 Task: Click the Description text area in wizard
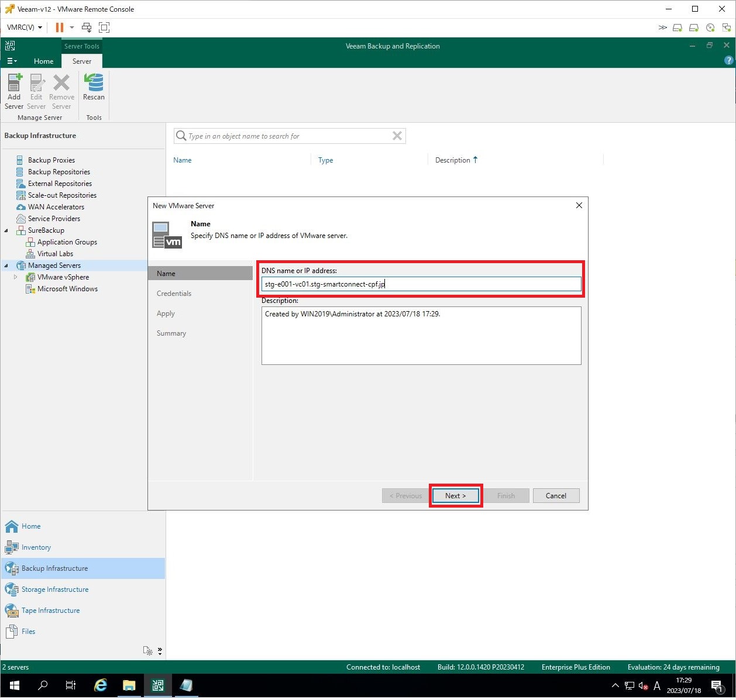point(421,336)
